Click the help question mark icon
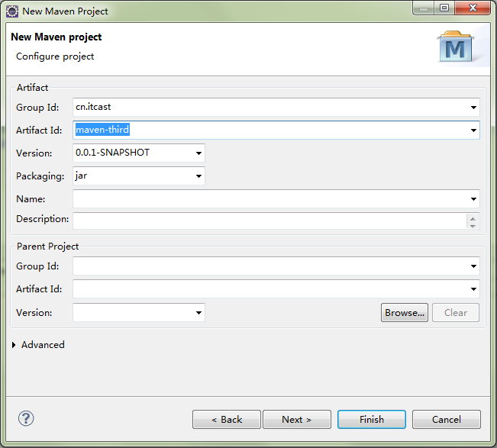 pos(26,418)
